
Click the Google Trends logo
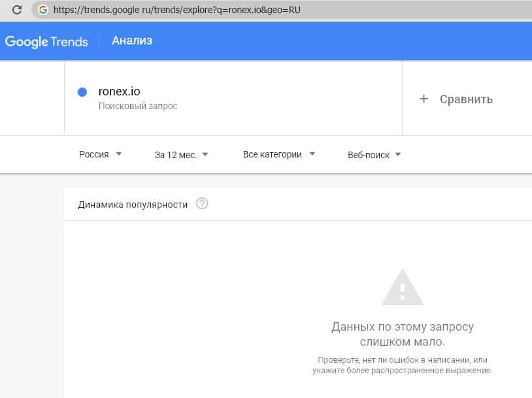click(46, 41)
